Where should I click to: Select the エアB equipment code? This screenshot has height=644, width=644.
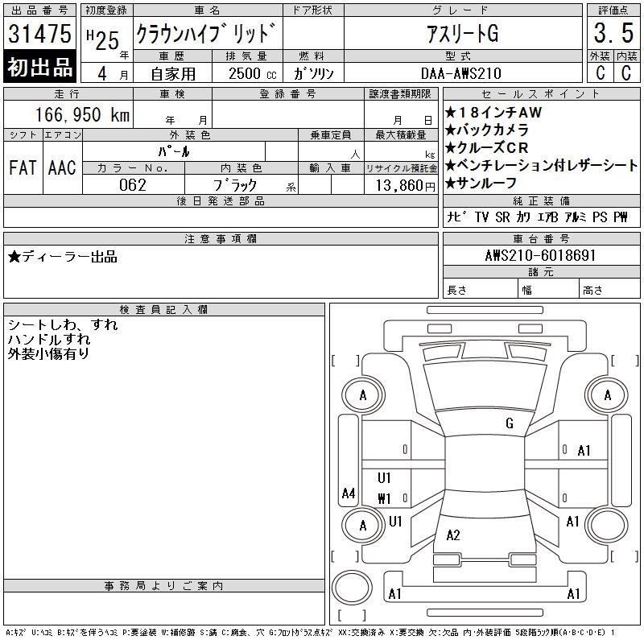[x=547, y=217]
